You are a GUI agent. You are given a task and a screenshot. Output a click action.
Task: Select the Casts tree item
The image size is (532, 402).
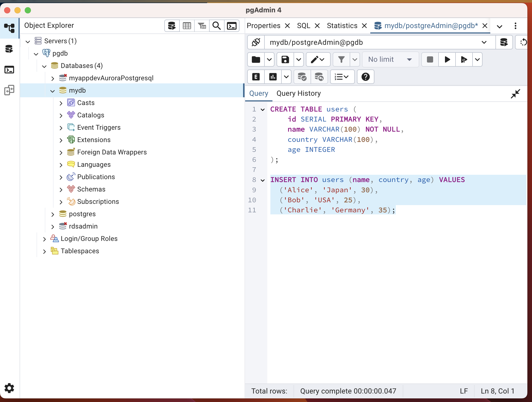[86, 103]
